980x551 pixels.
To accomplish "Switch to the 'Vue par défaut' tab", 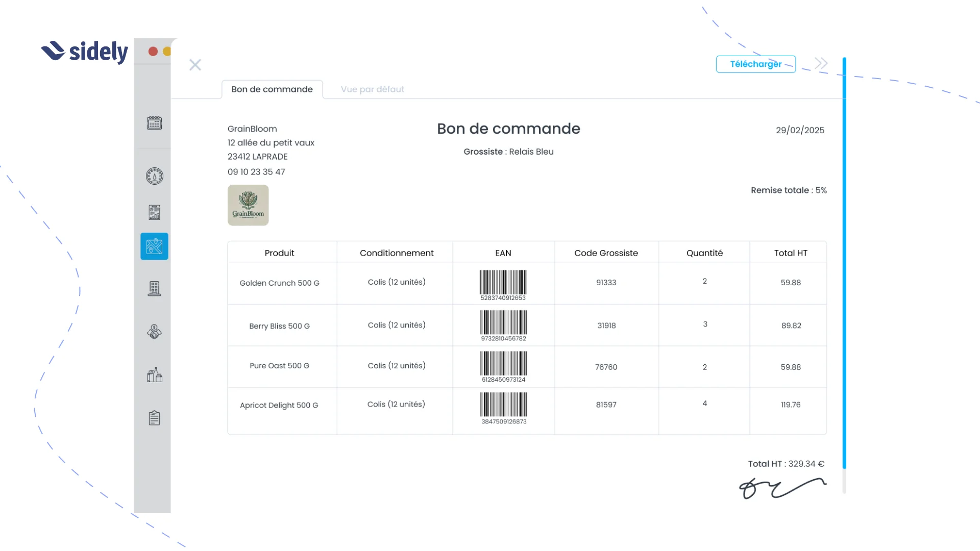I will pyautogui.click(x=372, y=89).
